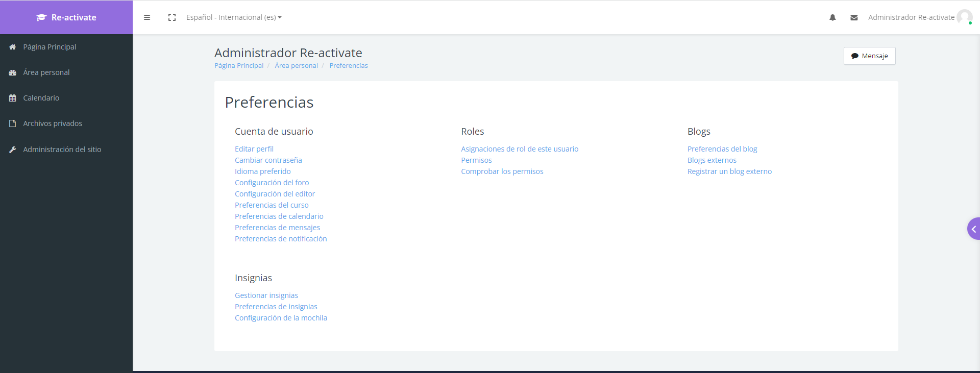
Task: Click the Mensaje button
Action: [x=870, y=56]
